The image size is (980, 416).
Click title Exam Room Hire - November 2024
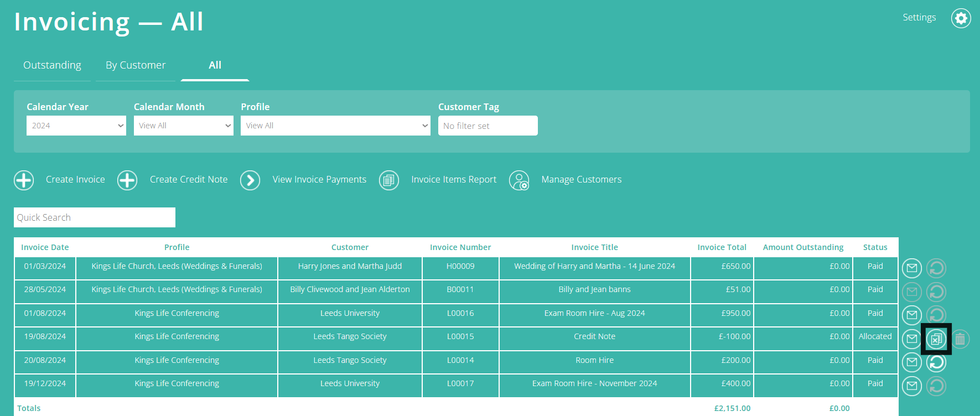coord(595,383)
